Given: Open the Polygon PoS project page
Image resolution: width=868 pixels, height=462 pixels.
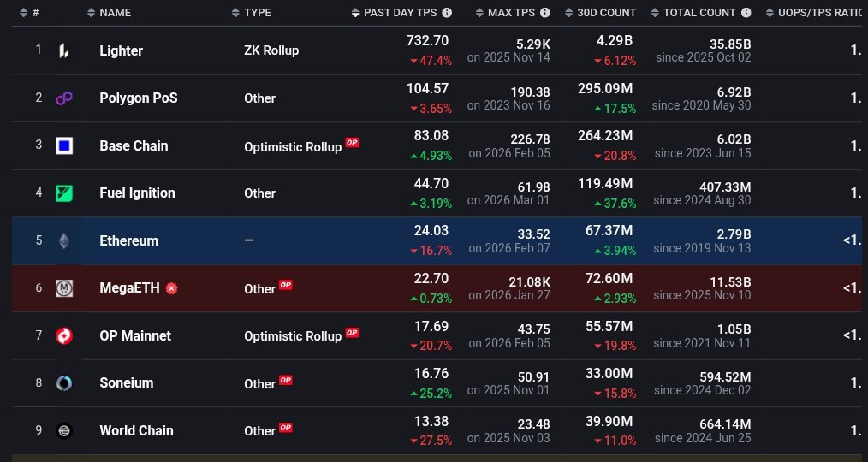Looking at the screenshot, I should pyautogui.click(x=139, y=98).
